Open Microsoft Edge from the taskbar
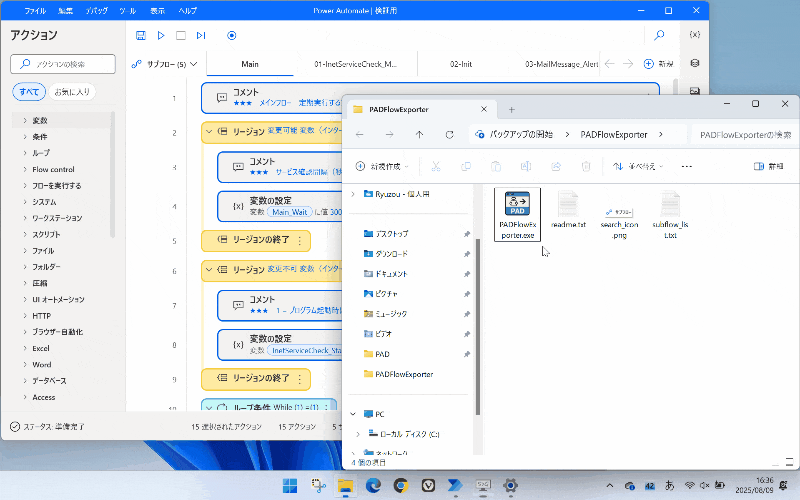Image resolution: width=800 pixels, height=500 pixels. (373, 485)
